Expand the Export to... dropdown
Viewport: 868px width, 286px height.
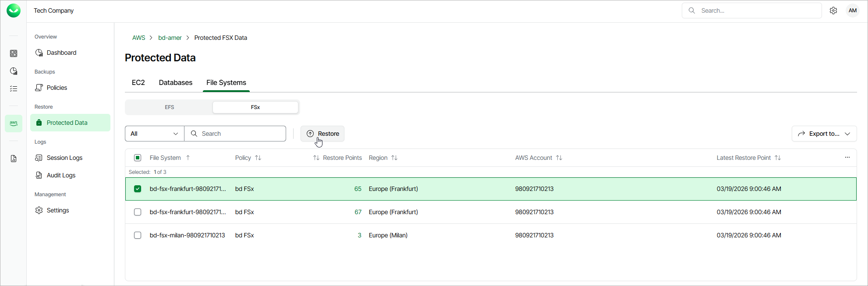coord(824,134)
